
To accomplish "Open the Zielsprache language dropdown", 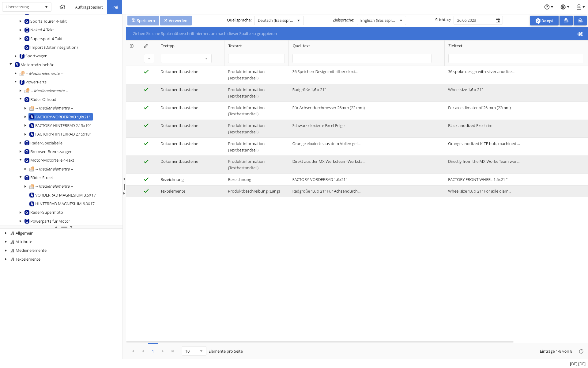I will [381, 20].
